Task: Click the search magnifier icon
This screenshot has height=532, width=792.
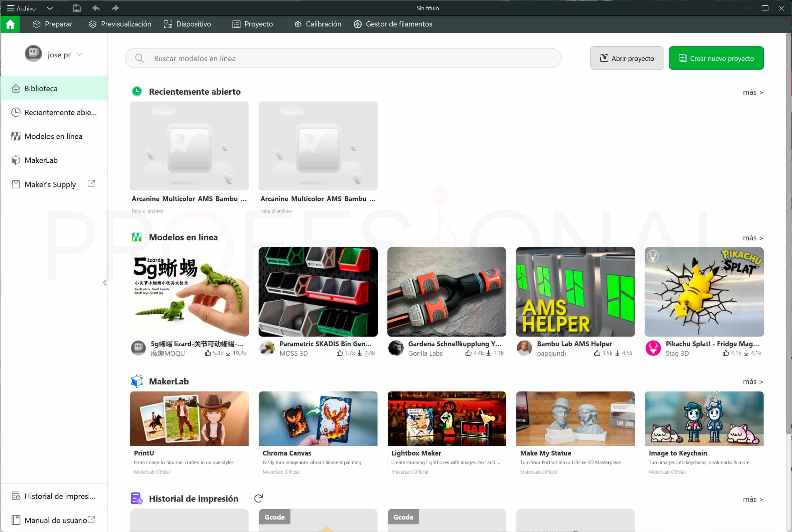Action: tap(139, 58)
